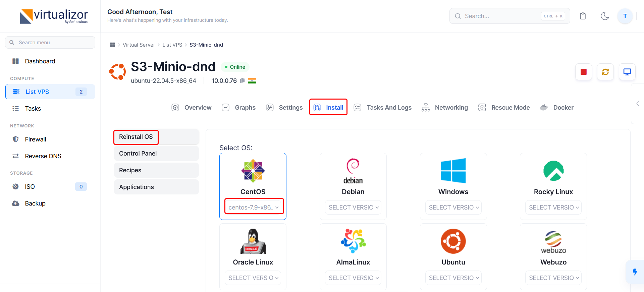Choose the Windows OS logo
The image size is (644, 292).
(x=453, y=171)
